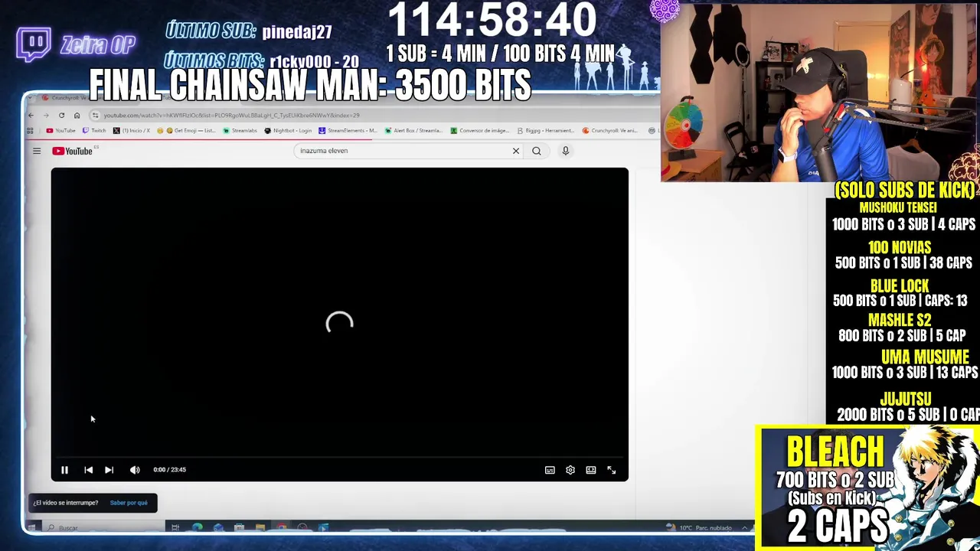Open the Get Emoji bookmark
Image resolution: width=980 pixels, height=551 pixels.
pyautogui.click(x=186, y=131)
